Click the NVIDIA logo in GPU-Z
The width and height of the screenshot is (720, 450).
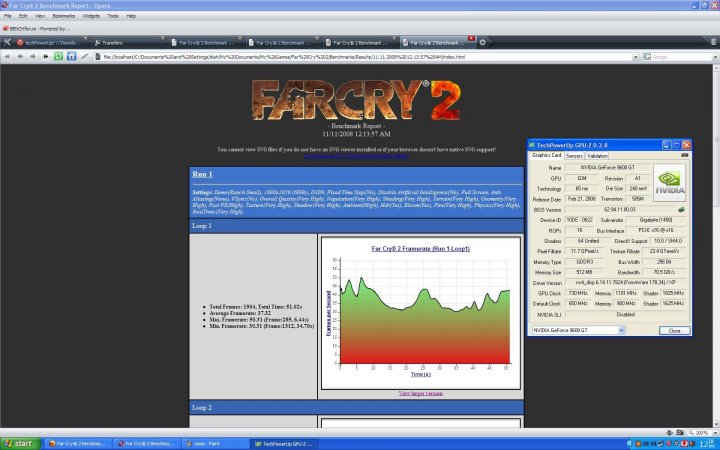pos(669,183)
